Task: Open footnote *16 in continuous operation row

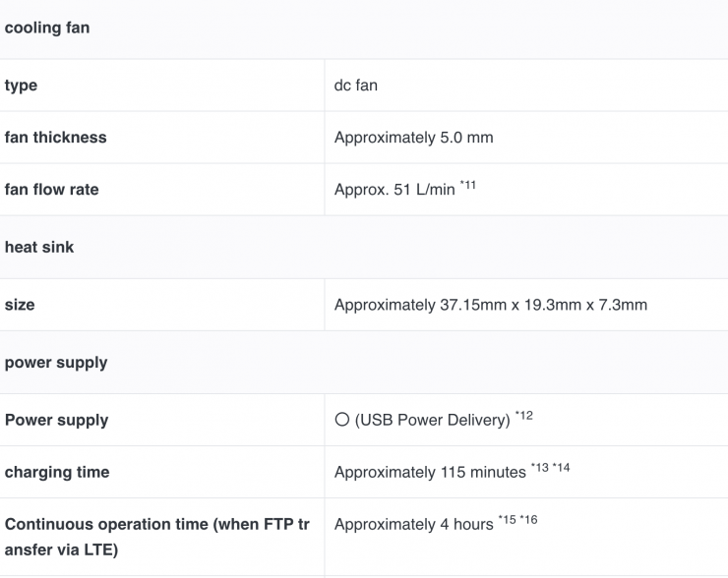Action: click(528, 520)
